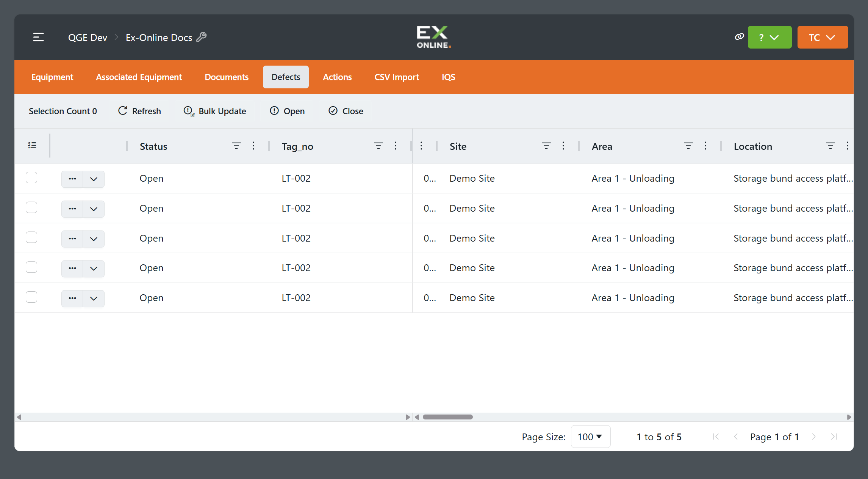Click the wrench icon beside Ex-Online Docs
The height and width of the screenshot is (479, 868).
202,37
